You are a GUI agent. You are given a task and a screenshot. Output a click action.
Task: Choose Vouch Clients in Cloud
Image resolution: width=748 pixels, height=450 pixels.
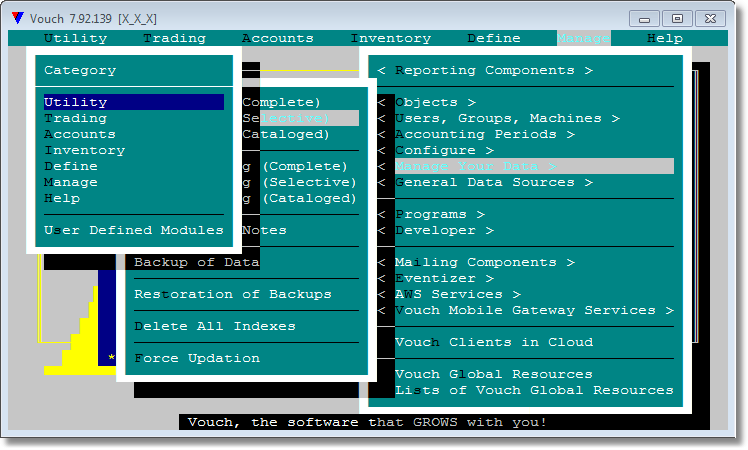(x=494, y=342)
